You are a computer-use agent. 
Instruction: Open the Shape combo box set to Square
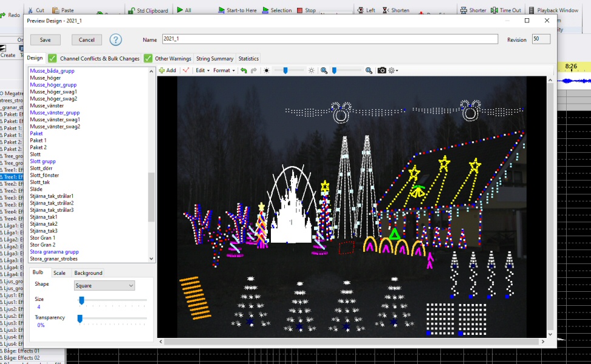(104, 286)
